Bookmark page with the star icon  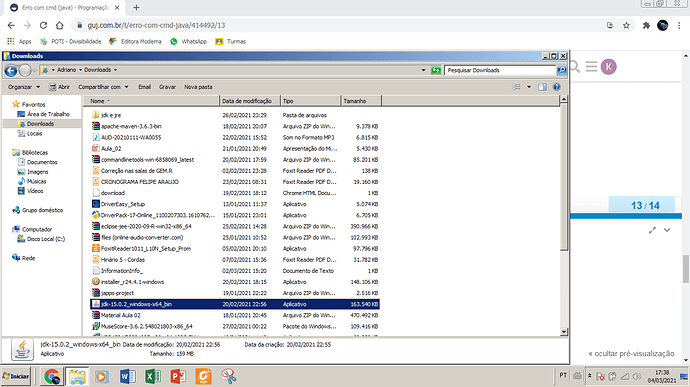click(626, 26)
